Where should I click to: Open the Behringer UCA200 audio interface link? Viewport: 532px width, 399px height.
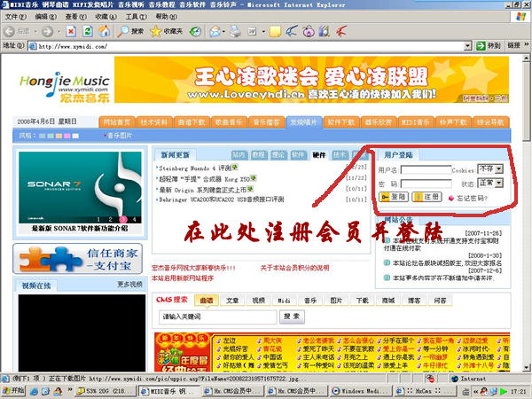(222, 199)
